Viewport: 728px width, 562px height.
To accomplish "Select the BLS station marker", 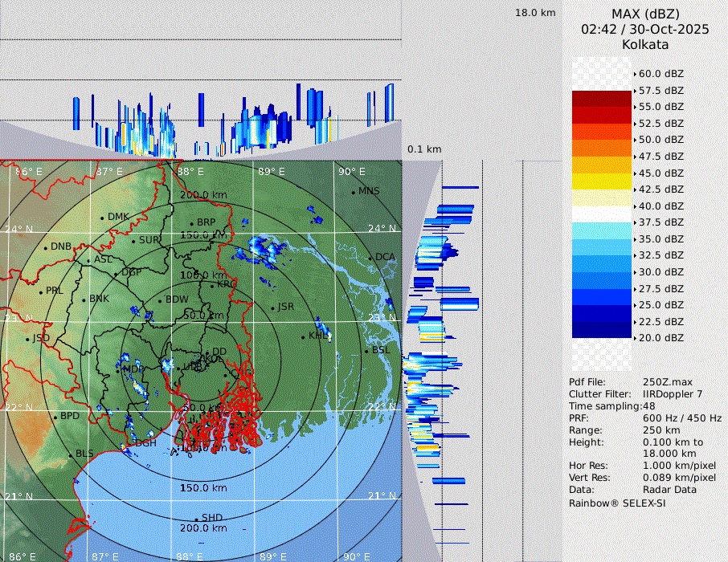I will (x=70, y=455).
